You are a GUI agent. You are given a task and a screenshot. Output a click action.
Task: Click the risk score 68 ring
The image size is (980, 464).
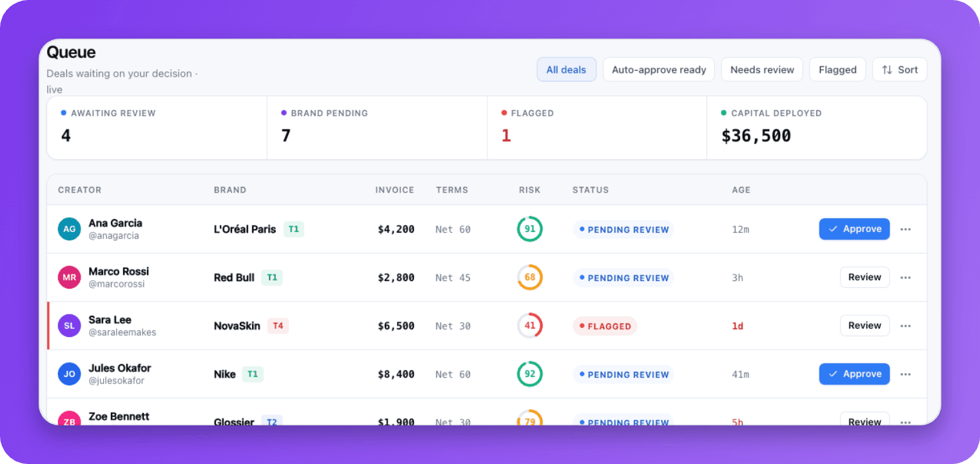tap(530, 278)
